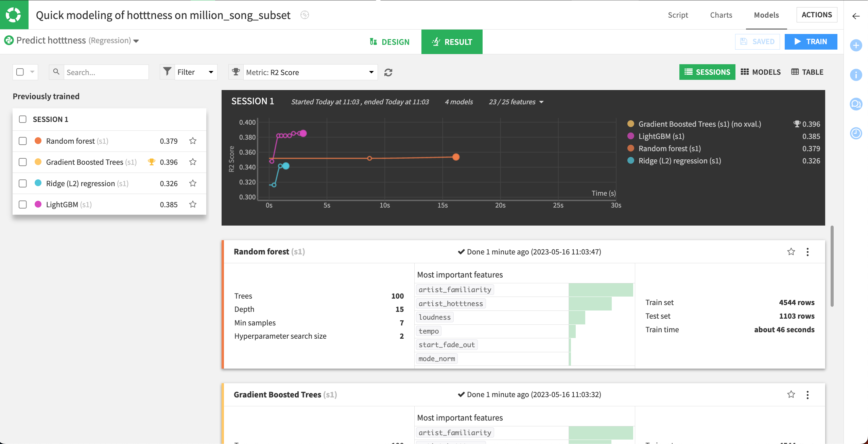868x444 pixels.
Task: Check the SESSION 1 checkbox
Action: tap(23, 119)
